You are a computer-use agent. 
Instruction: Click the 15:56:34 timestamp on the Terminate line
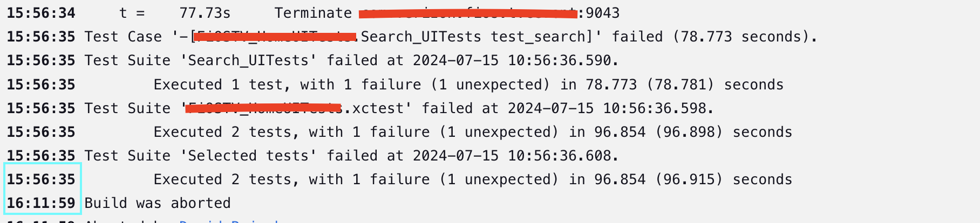coord(41,13)
